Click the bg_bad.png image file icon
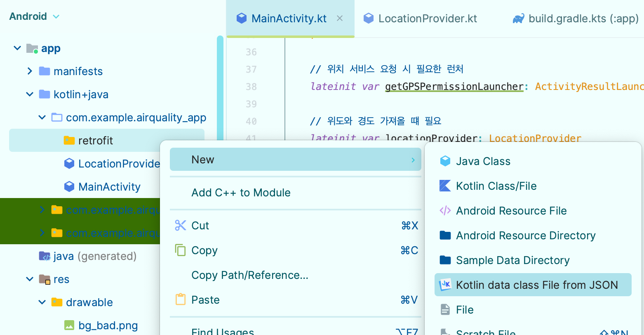644x335 pixels. coord(69,326)
